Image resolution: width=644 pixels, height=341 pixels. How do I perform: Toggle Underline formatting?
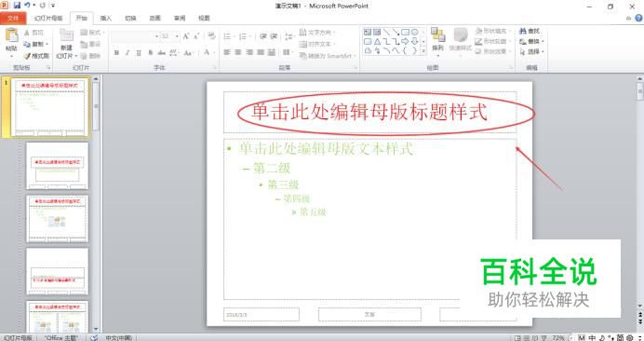pyautogui.click(x=139, y=53)
